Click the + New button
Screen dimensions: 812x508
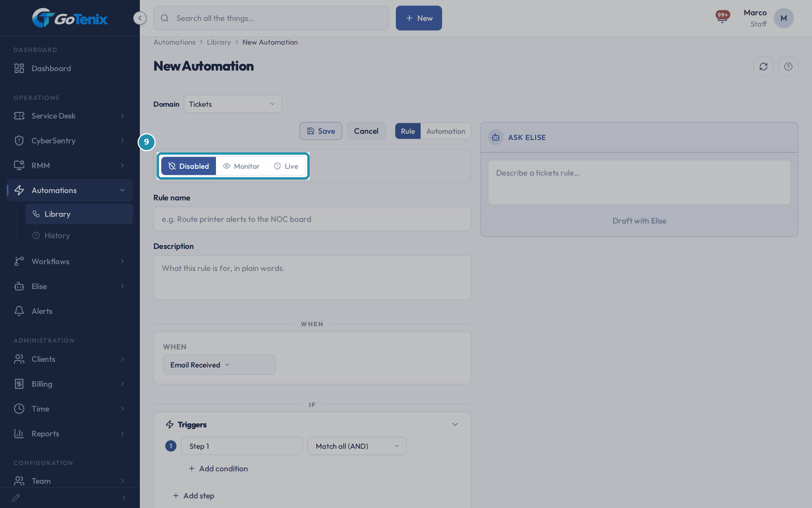tap(419, 18)
